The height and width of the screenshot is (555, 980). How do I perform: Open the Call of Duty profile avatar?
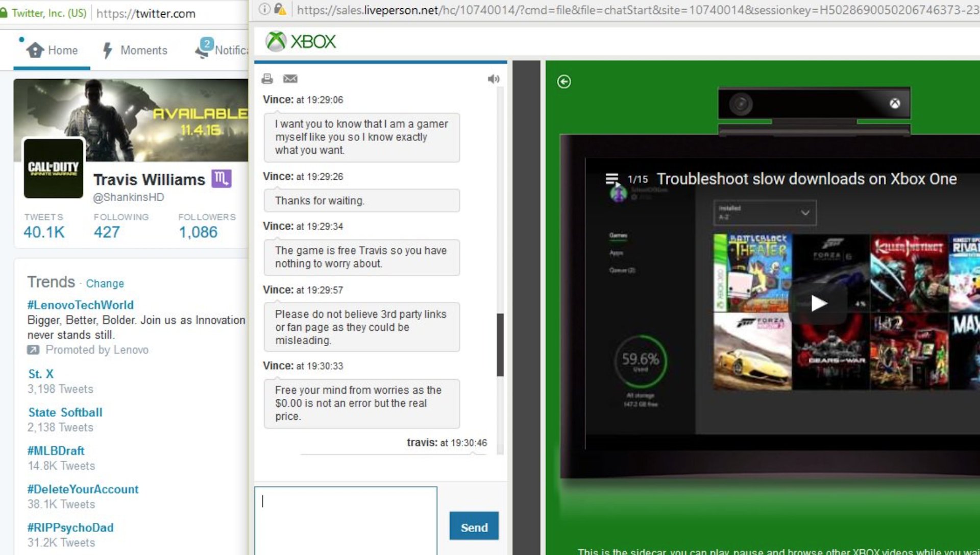[x=53, y=167]
